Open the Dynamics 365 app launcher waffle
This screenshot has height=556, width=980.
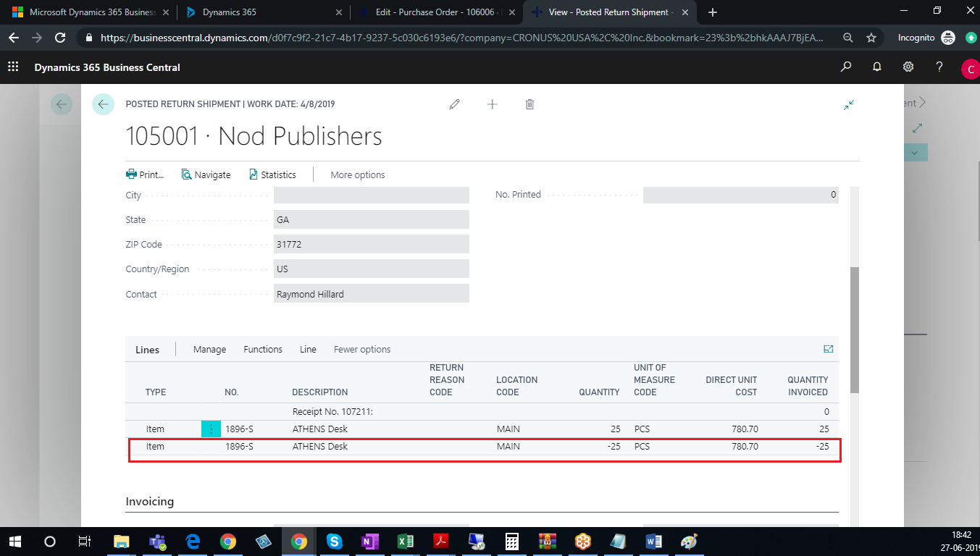tap(12, 67)
